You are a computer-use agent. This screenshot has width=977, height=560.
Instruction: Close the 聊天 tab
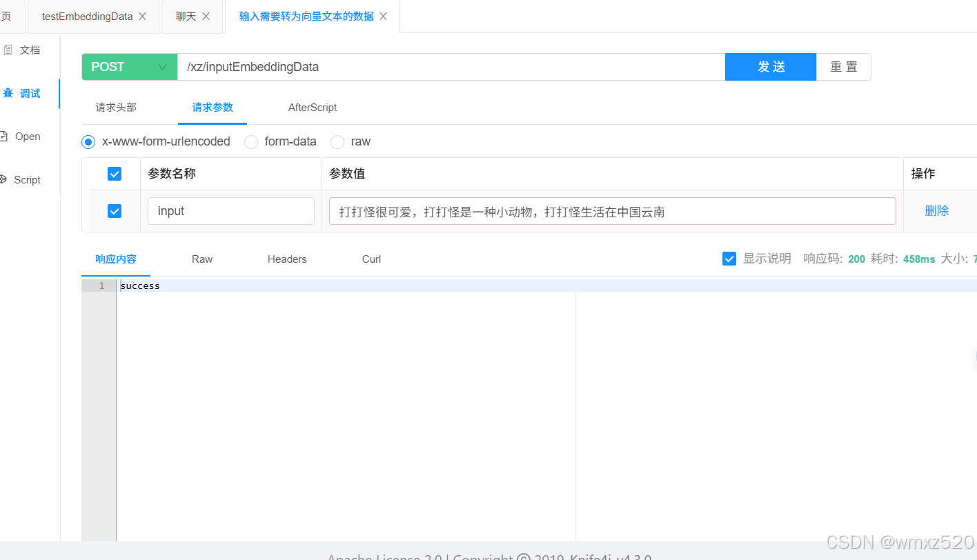coord(206,17)
